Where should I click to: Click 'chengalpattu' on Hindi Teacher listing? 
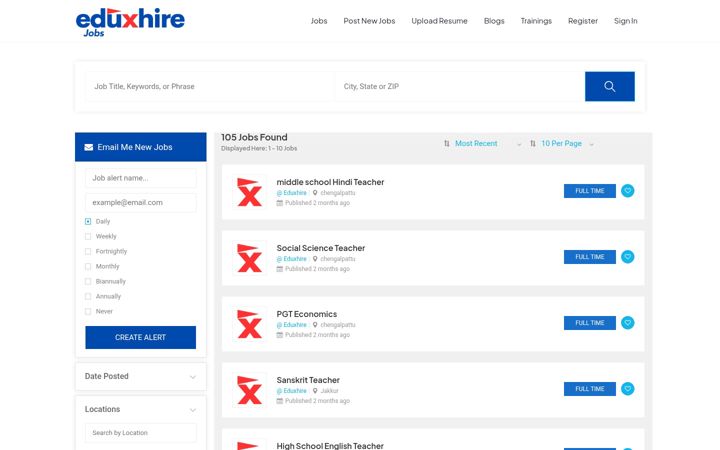click(x=338, y=193)
